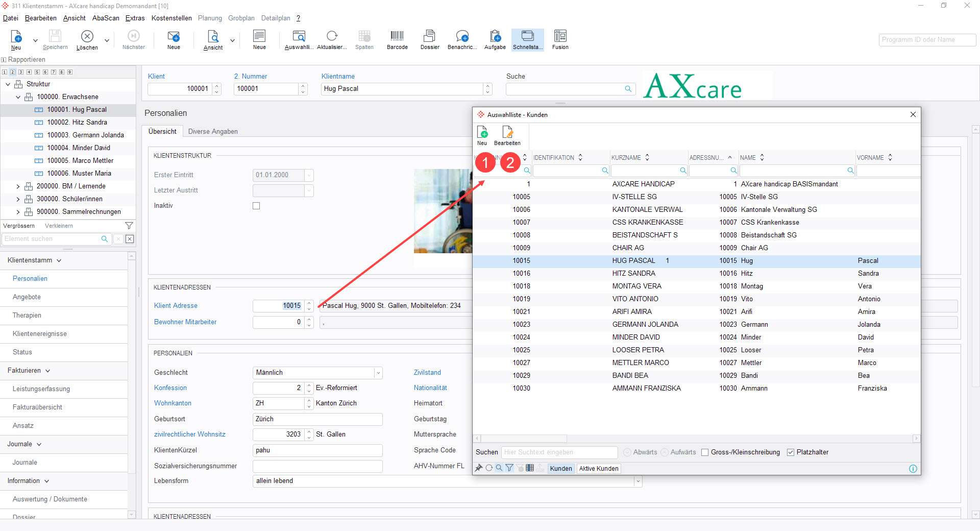Click the magnifier icon in the dialog footer
The width and height of the screenshot is (980, 531).
[499, 468]
